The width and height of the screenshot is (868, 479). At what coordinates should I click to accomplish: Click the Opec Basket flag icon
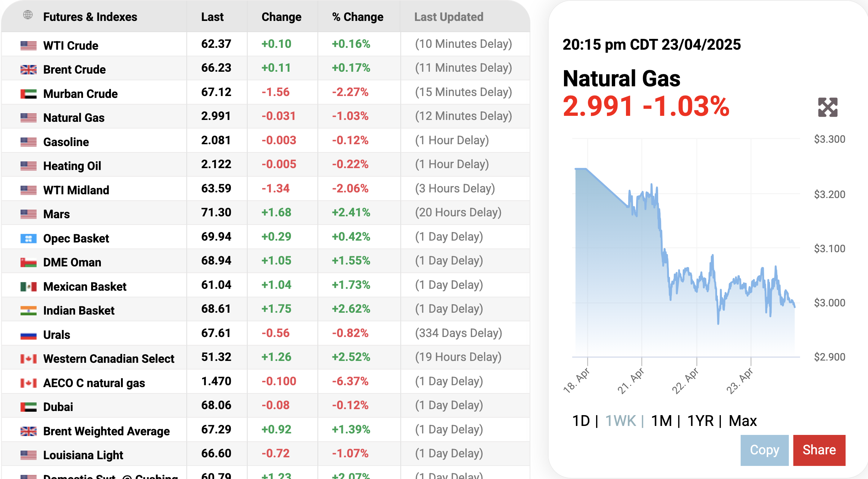point(28,238)
